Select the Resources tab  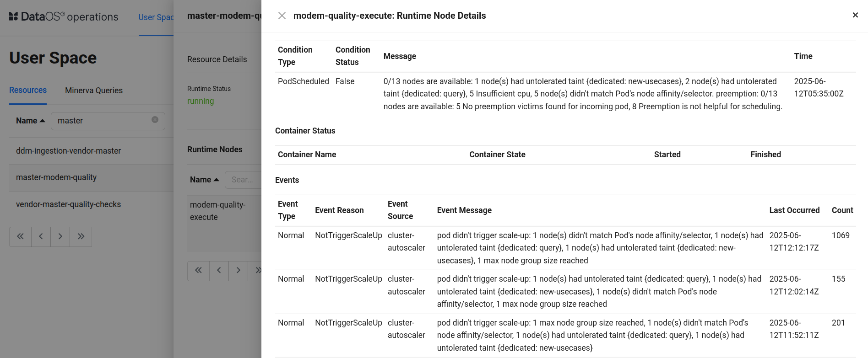[x=28, y=90]
